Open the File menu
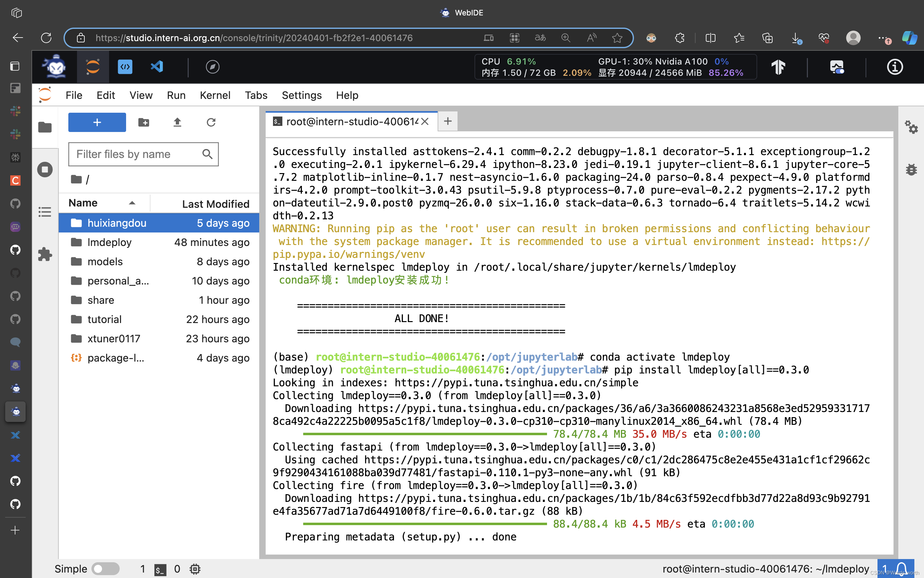 pyautogui.click(x=74, y=95)
